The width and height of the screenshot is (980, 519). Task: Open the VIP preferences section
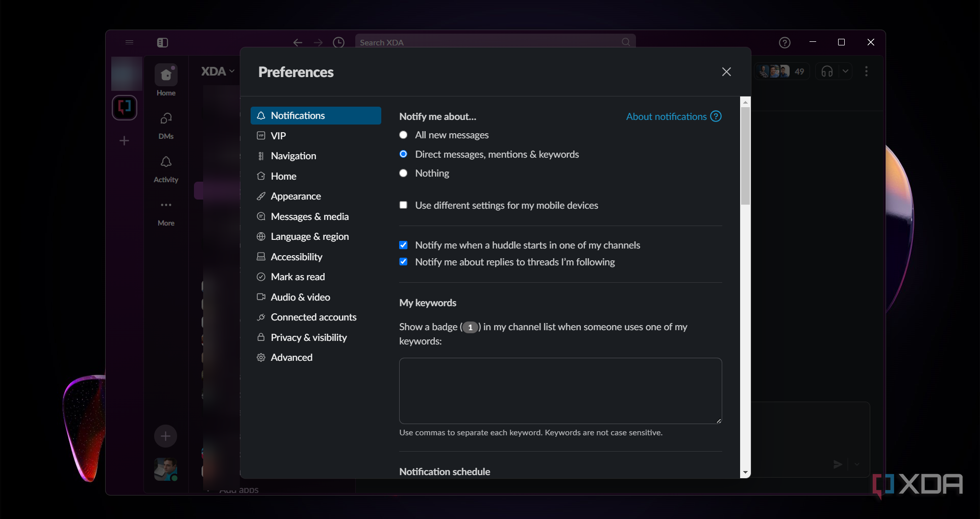click(x=316, y=136)
